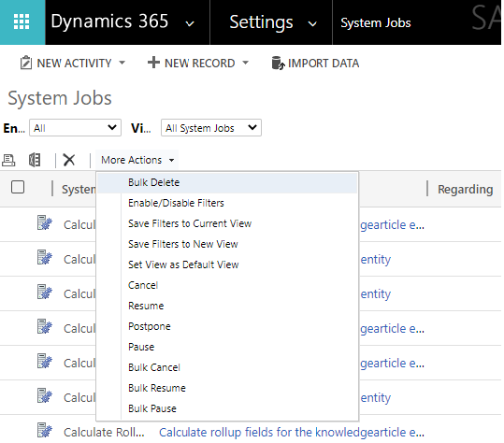Click the New Activity clipboard icon
This screenshot has width=504, height=443.
click(x=26, y=63)
